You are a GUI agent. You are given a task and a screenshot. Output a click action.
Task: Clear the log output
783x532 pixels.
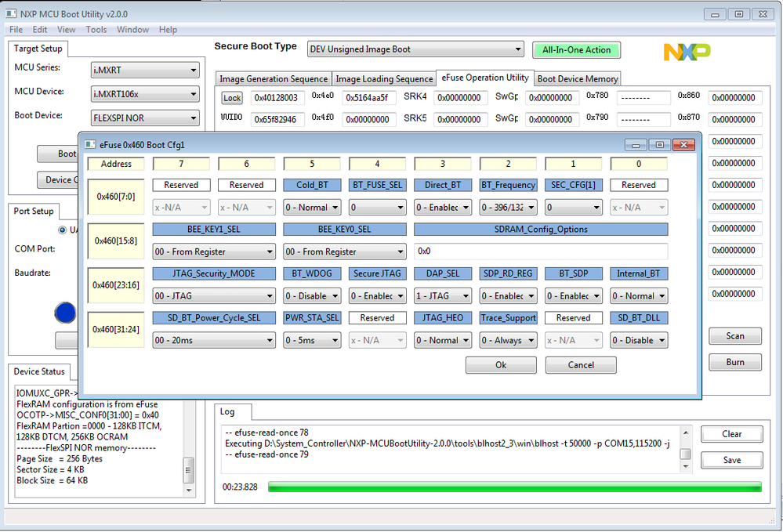(731, 434)
